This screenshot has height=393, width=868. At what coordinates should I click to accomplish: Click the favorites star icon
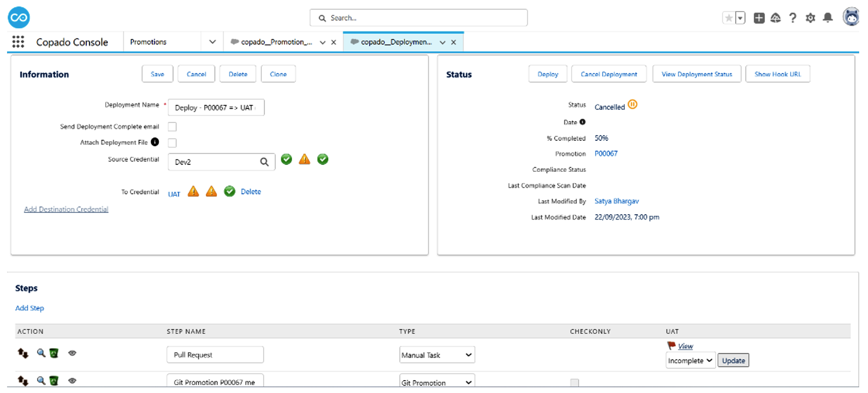(728, 18)
